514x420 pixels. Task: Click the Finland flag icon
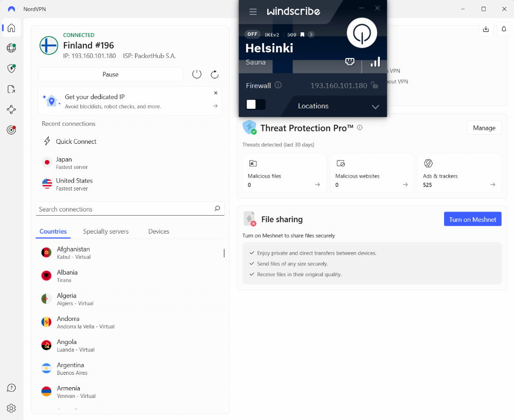pyautogui.click(x=49, y=46)
